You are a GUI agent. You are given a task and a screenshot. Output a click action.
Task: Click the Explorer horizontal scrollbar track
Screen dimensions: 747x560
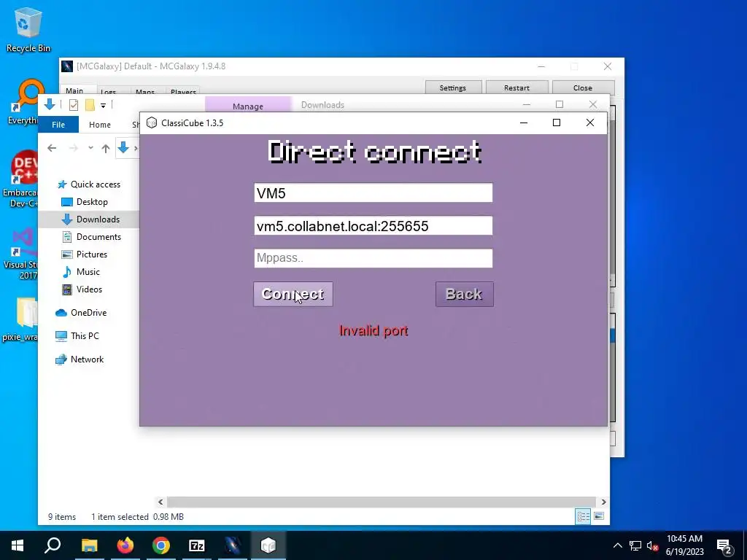(381, 502)
